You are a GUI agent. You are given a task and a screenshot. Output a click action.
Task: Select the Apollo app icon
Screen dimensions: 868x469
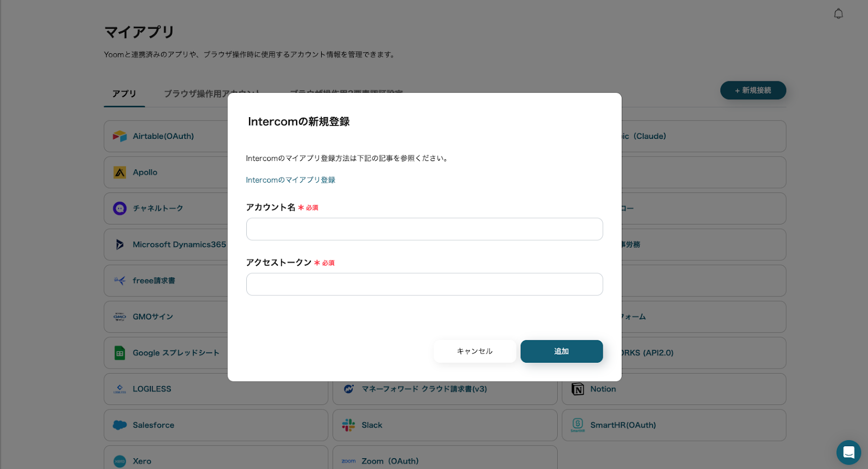point(120,172)
